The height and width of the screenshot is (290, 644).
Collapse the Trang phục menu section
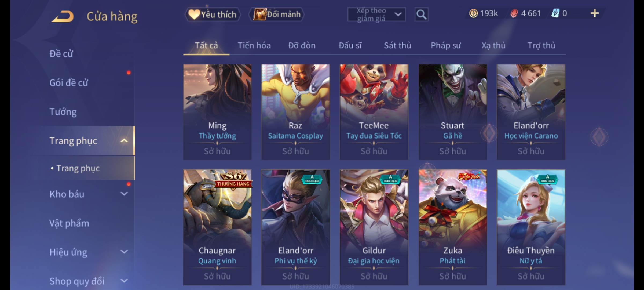pos(124,141)
